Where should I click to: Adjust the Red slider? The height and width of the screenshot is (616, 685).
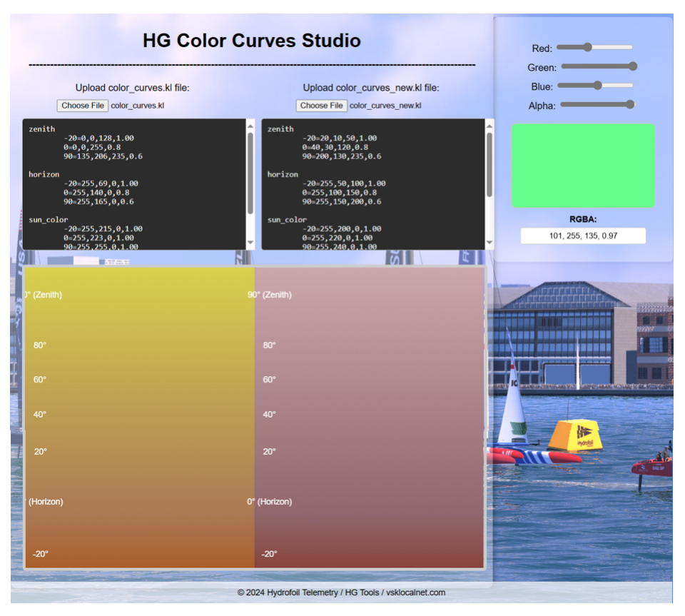tap(594, 47)
